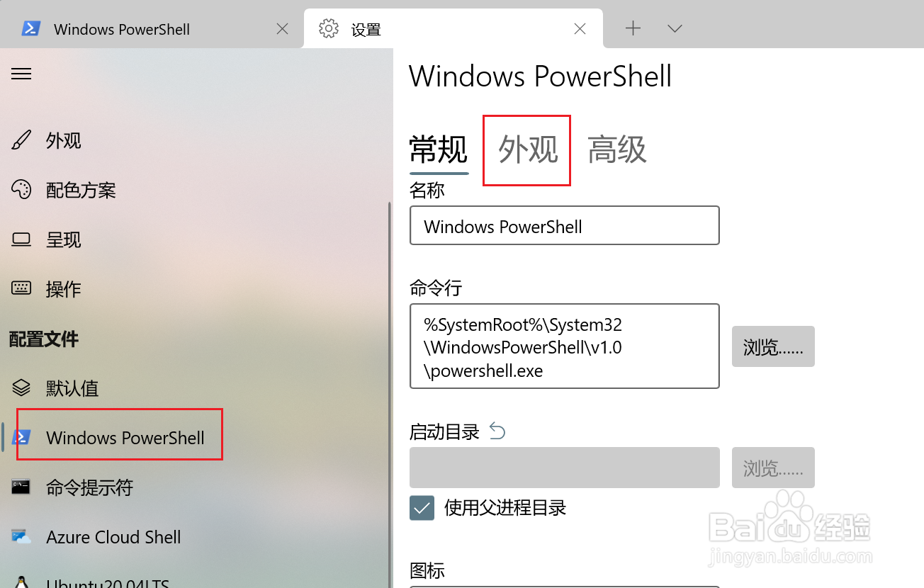Viewport: 924px width, 588px height.
Task: Click the layers icon for 默认值
Action: tap(21, 388)
